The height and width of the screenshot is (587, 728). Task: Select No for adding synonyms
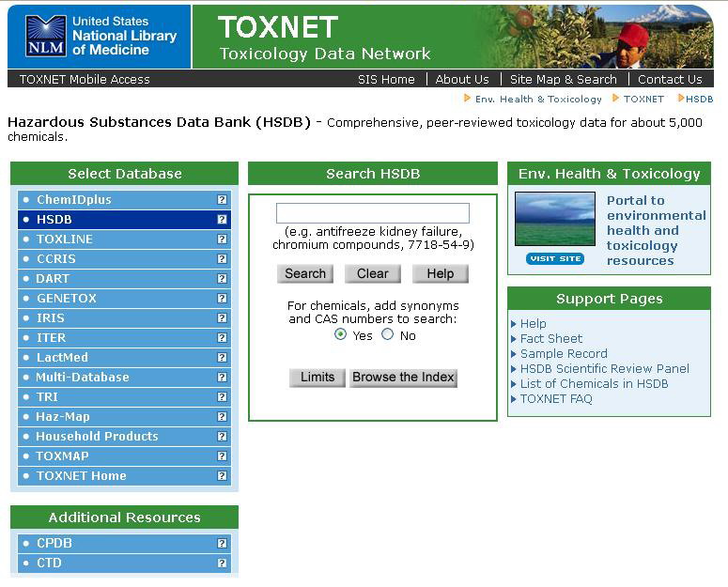point(388,334)
